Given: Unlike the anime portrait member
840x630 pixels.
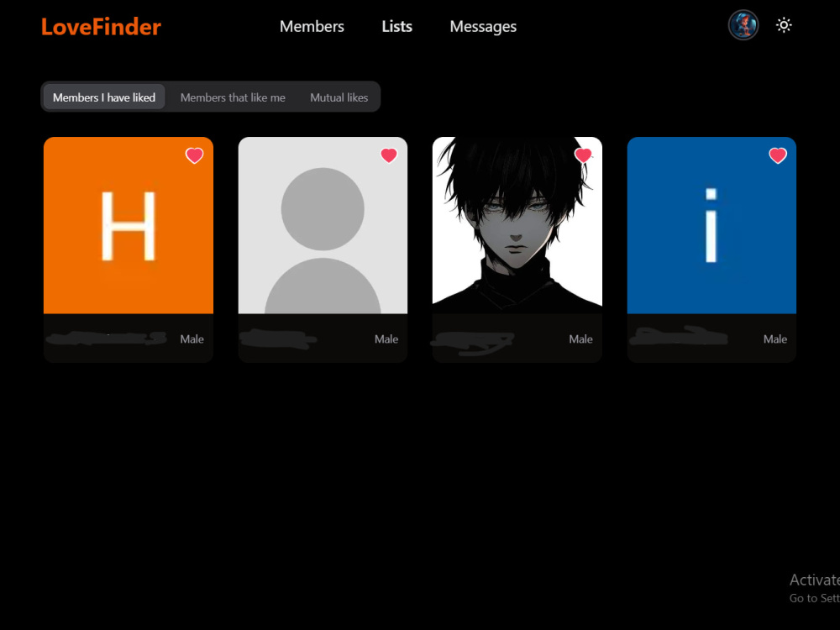Looking at the screenshot, I should [583, 155].
